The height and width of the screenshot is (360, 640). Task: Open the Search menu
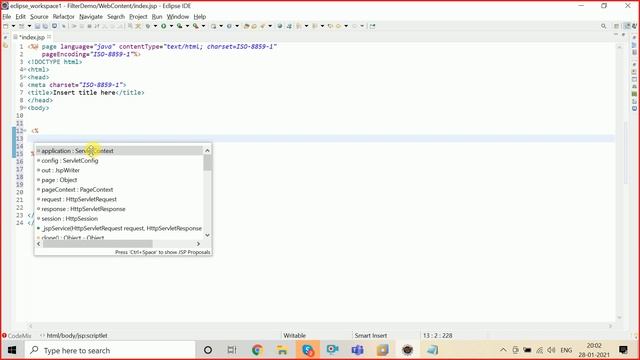(116, 17)
